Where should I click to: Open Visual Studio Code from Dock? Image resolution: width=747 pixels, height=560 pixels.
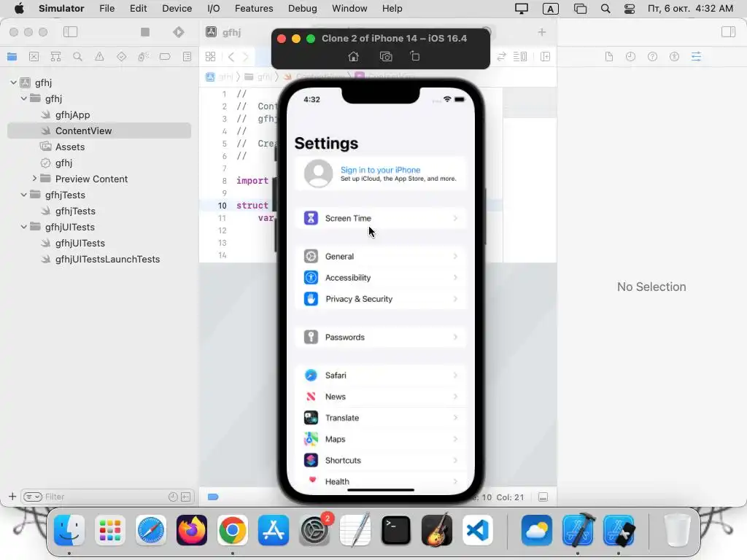click(x=477, y=530)
